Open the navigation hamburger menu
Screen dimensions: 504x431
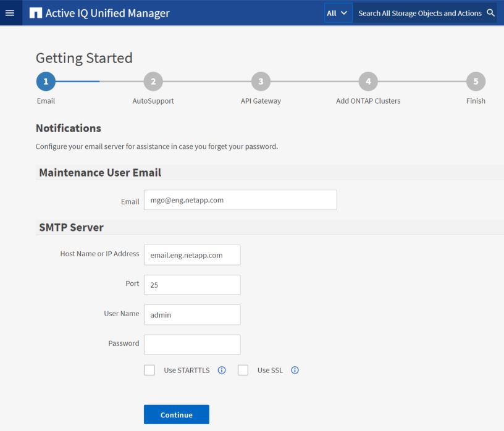point(9,12)
